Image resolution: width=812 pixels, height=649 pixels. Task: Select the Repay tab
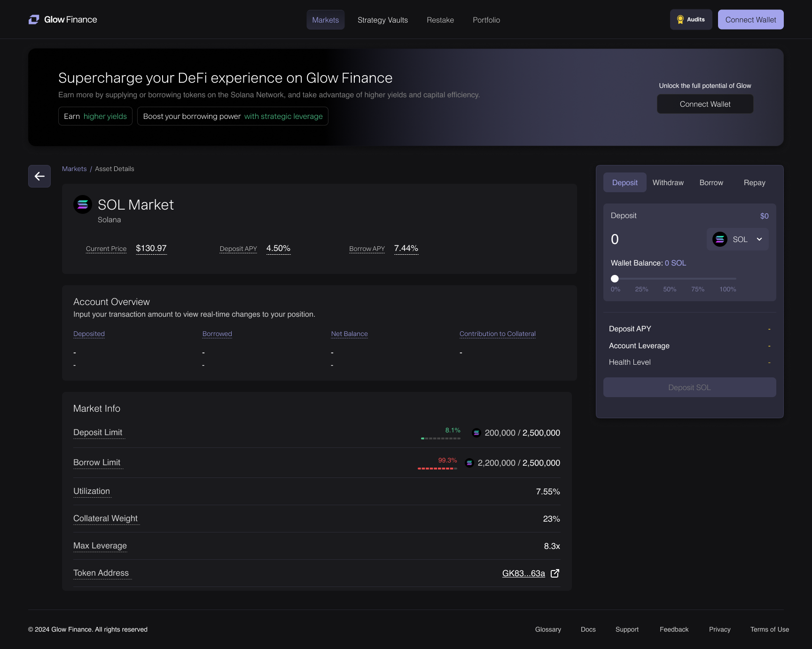click(x=754, y=183)
